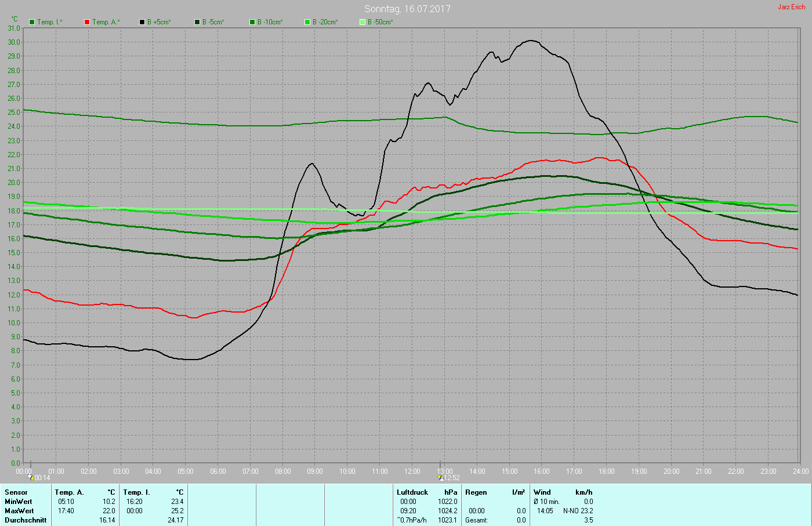Click the B -5cm legend color square
The image size is (812, 526).
pos(197,22)
